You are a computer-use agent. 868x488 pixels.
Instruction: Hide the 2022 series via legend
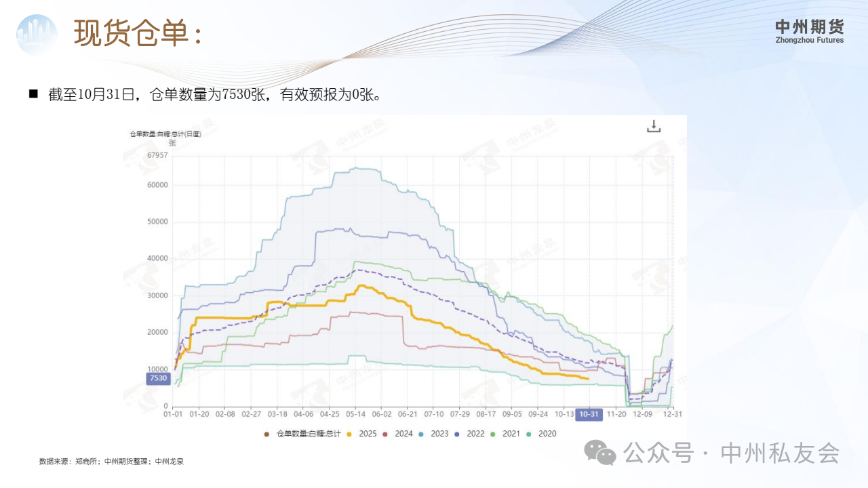click(x=469, y=433)
